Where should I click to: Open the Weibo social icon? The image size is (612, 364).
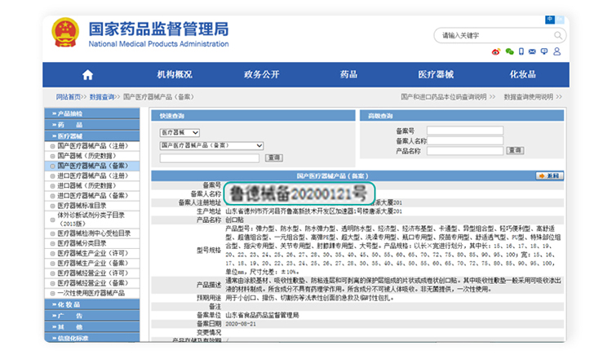coord(495,51)
